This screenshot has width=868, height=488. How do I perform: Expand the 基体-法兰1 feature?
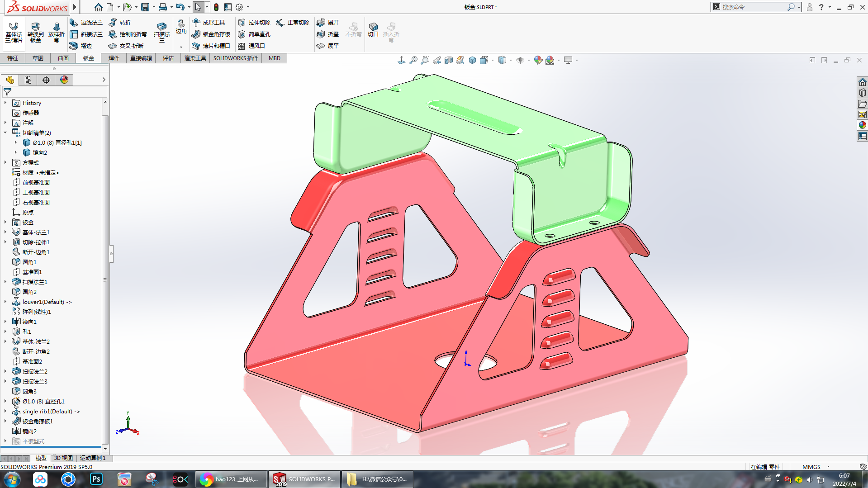pyautogui.click(x=5, y=232)
